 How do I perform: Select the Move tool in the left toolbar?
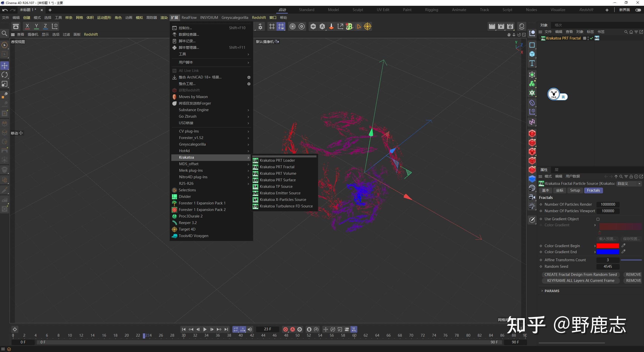pos(4,65)
